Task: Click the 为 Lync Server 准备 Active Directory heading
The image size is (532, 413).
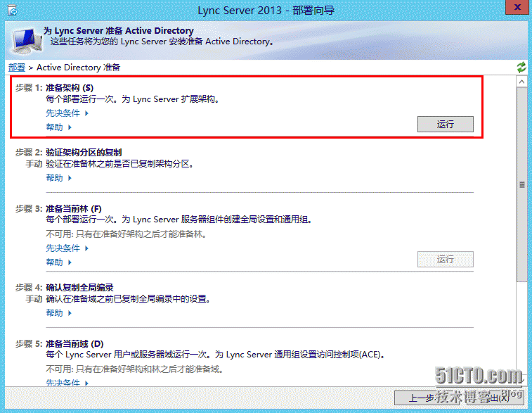Action: (118, 30)
